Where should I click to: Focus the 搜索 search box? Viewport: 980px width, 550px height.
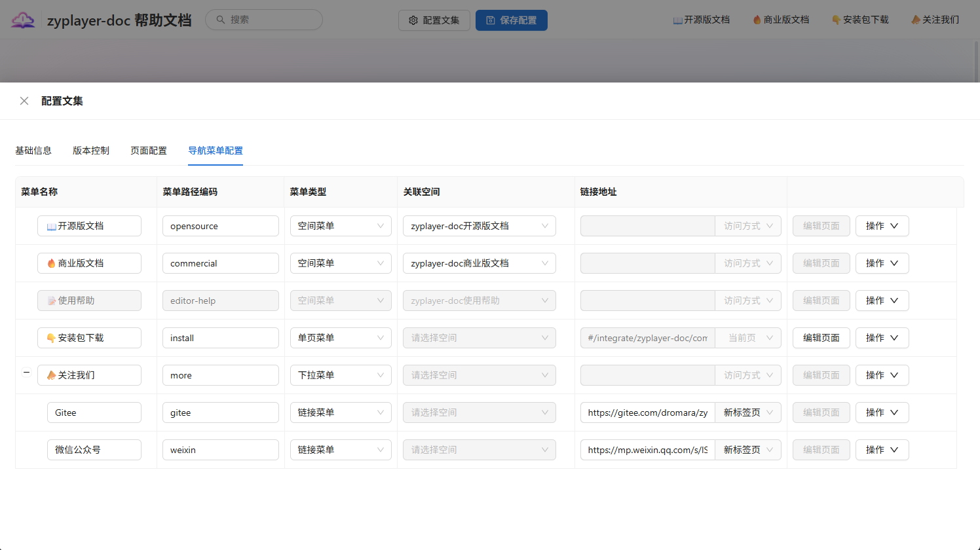click(x=264, y=20)
